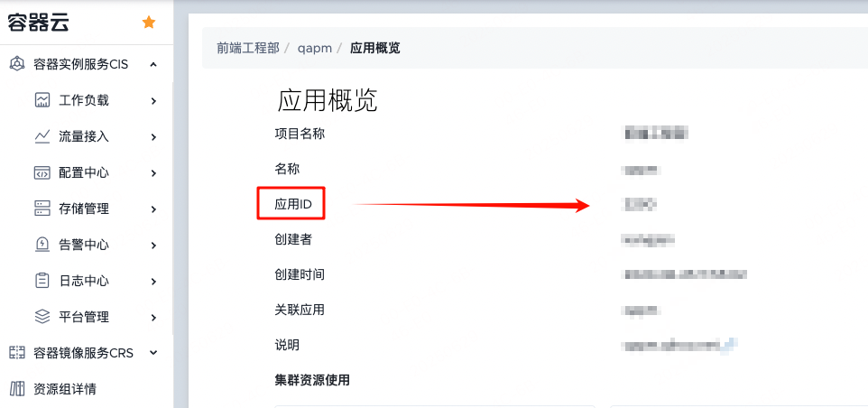The height and width of the screenshot is (408, 868).
Task: Click the 容器云 logo title
Action: tap(45, 22)
